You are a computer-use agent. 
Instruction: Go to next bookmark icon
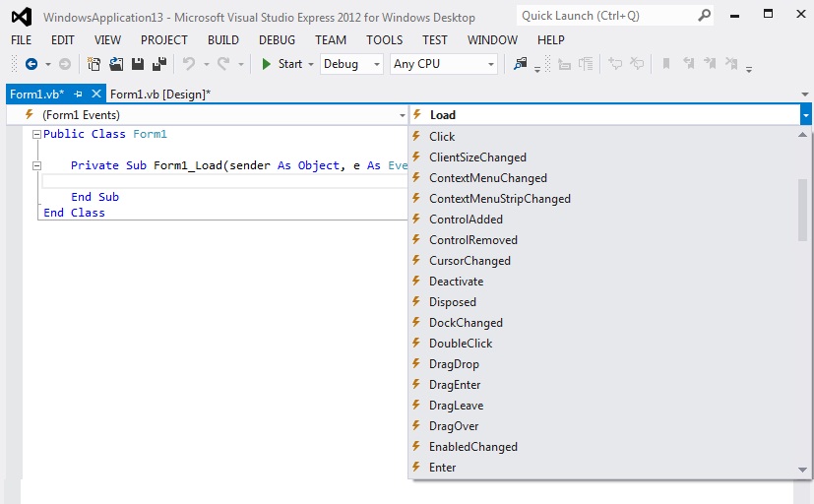coord(710,64)
